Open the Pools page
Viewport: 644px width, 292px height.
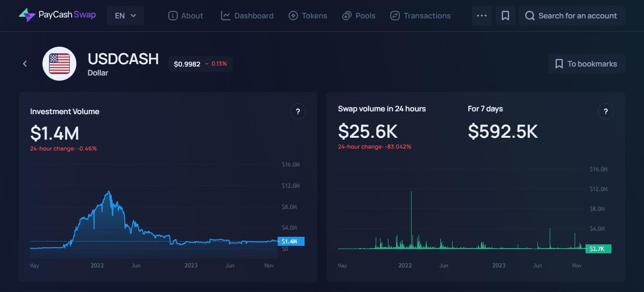(359, 16)
